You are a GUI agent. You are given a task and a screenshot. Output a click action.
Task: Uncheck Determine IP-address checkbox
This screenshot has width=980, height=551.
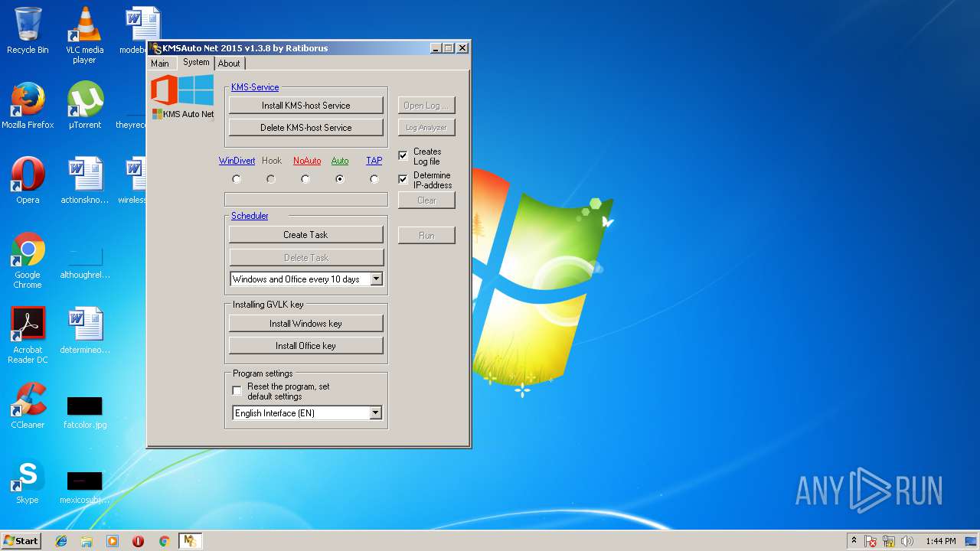(x=403, y=180)
